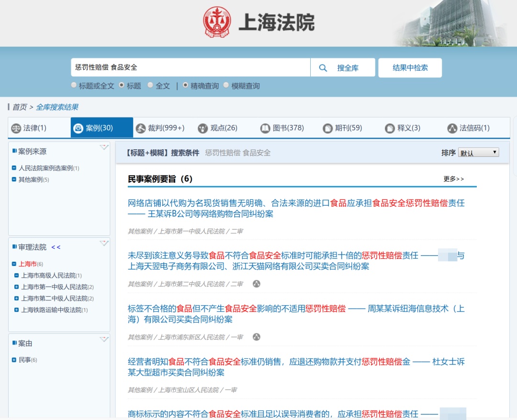Open case 标签不合格的食品 周某某诉纽海信息技术

296,314
